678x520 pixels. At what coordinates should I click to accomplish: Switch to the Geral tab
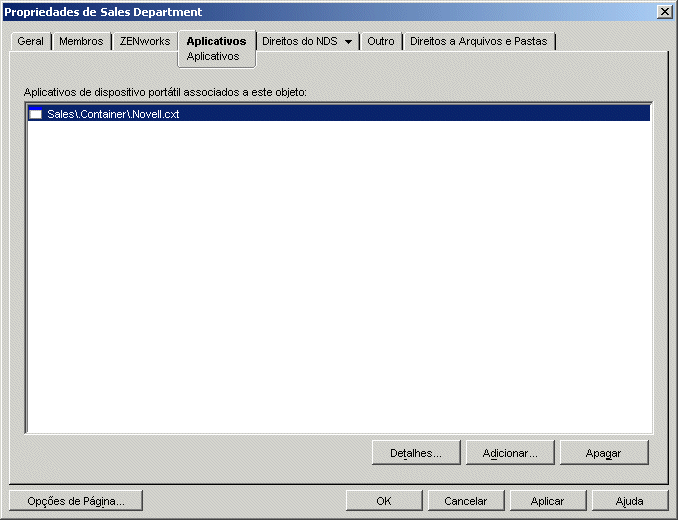point(31,41)
